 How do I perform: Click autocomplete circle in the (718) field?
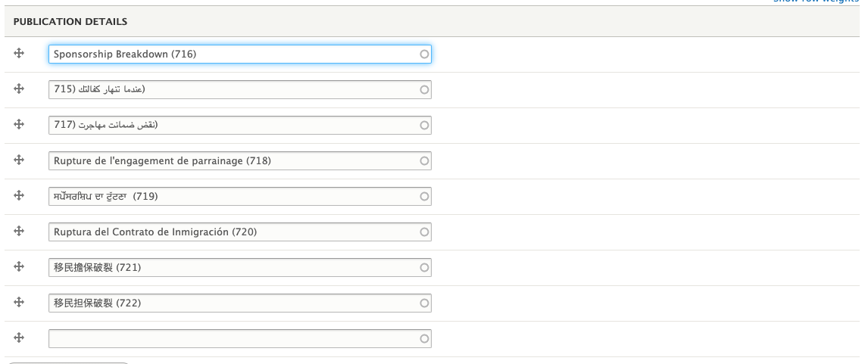pyautogui.click(x=424, y=161)
